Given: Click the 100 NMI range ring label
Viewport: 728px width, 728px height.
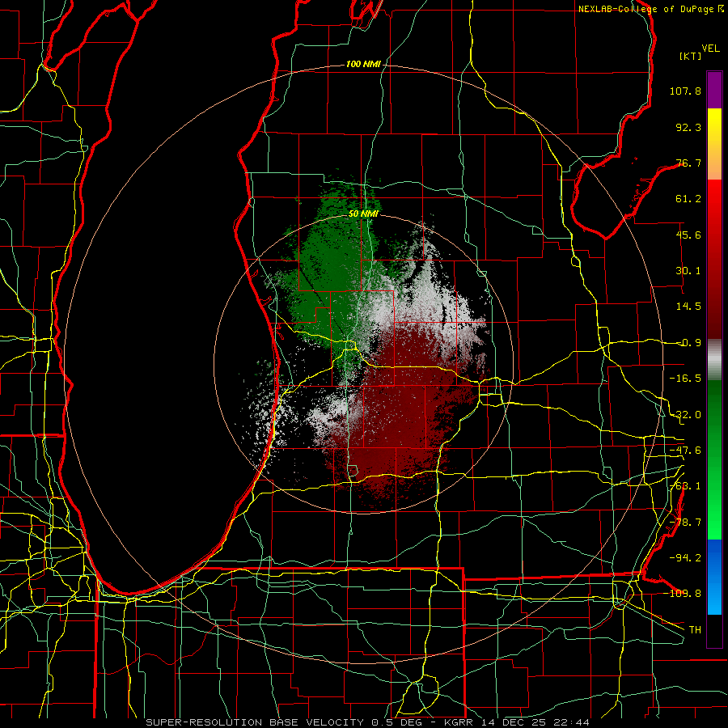Looking at the screenshot, I should [363, 64].
